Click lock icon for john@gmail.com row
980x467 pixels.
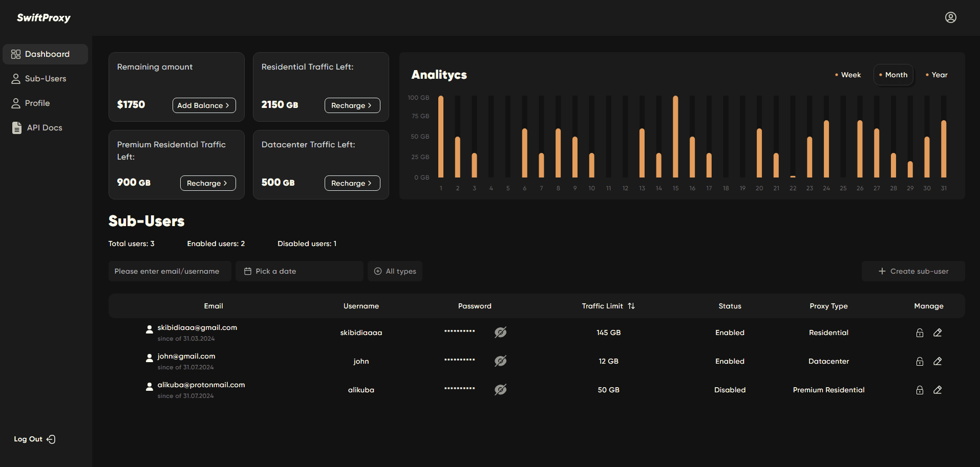[x=920, y=362]
